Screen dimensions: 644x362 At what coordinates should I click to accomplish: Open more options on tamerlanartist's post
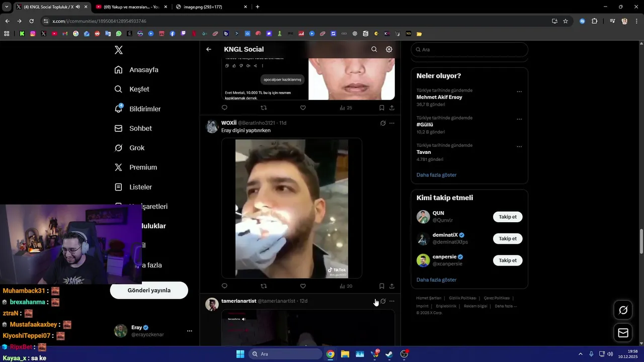tap(392, 301)
